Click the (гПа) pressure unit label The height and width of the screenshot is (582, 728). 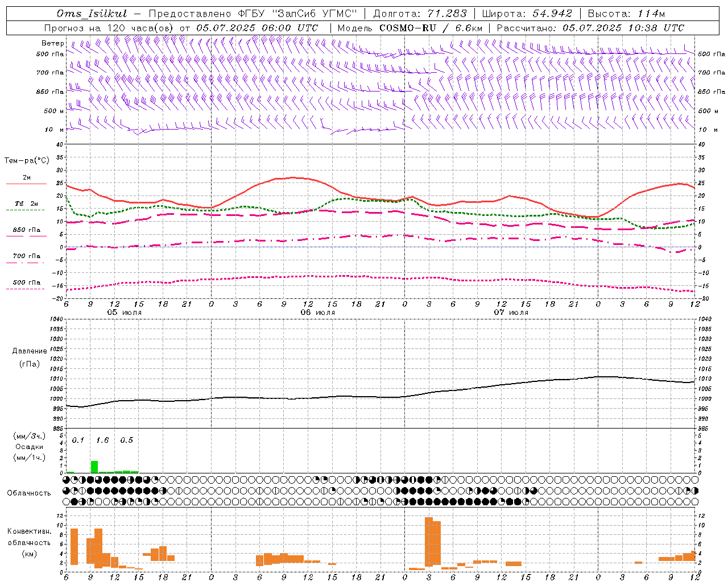30,364
